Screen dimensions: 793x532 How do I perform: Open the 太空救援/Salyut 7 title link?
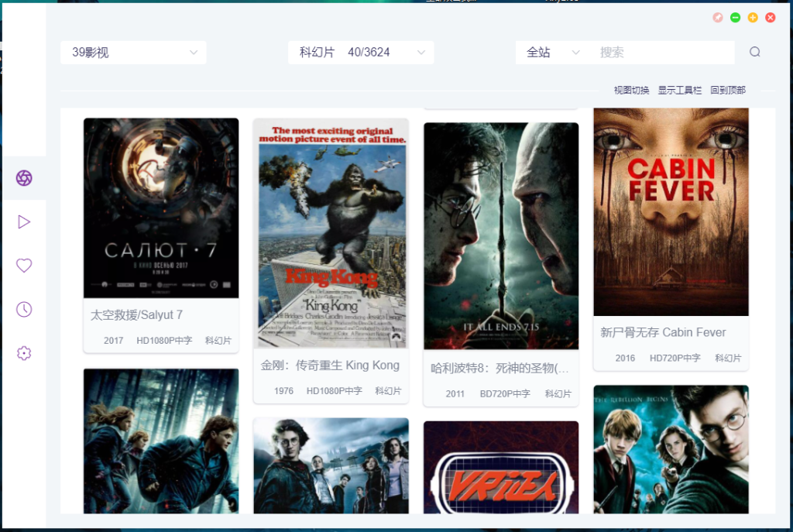(x=137, y=315)
